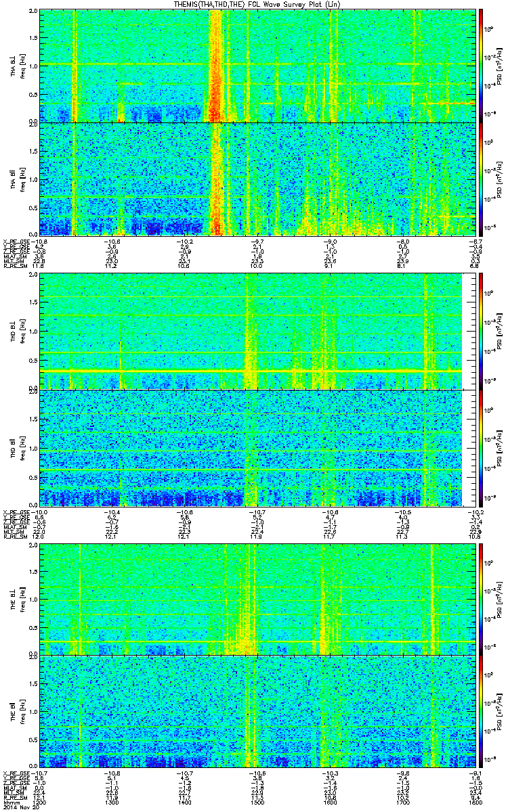Click the 1700 time tick label at the bottom
Viewport: 508px width, 812px height.
pos(404,803)
